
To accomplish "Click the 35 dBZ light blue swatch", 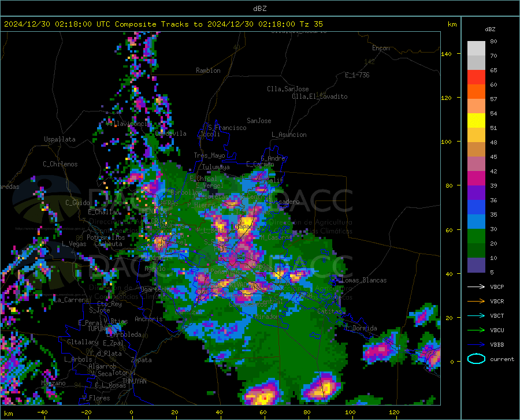I will (x=476, y=222).
